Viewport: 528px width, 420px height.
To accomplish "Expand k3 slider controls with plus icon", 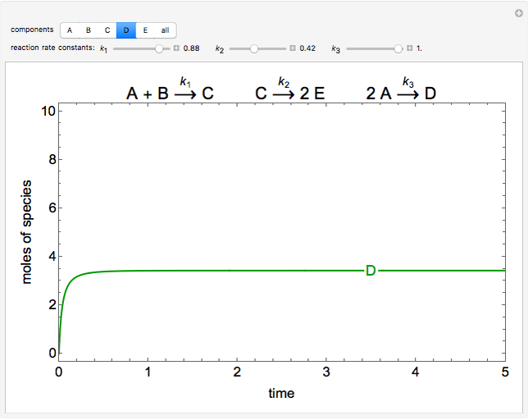I will tap(409, 49).
